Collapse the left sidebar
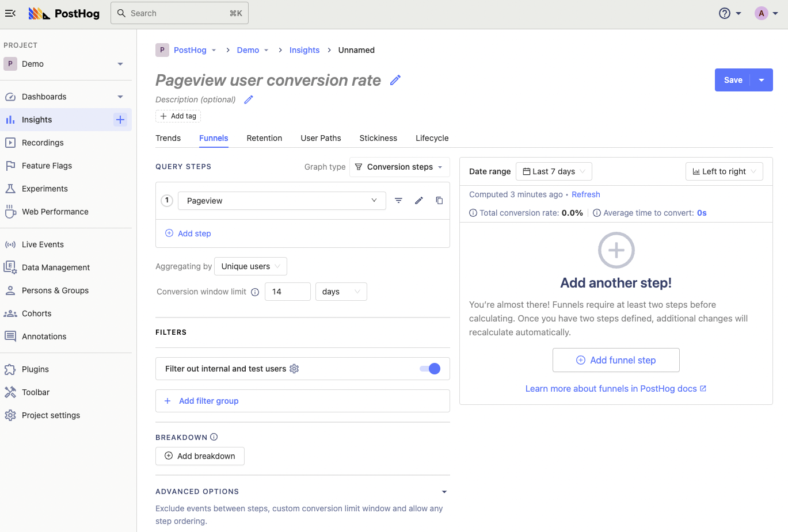The width and height of the screenshot is (788, 532). (10, 13)
